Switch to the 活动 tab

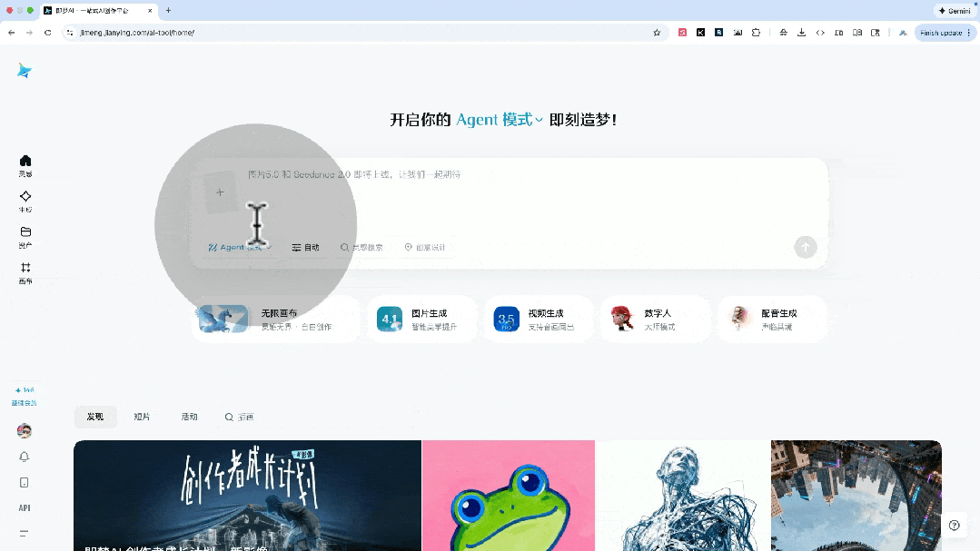[189, 417]
